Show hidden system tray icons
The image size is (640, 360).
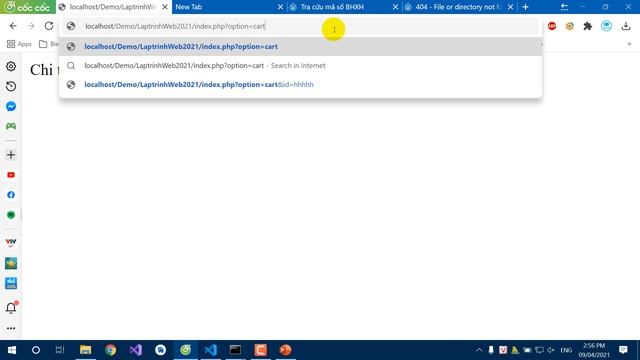(x=479, y=350)
